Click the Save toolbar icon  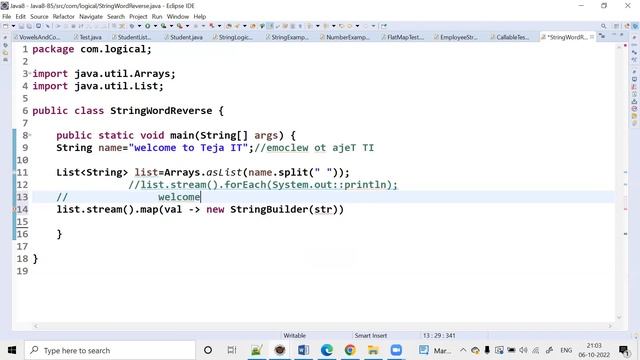[x=21, y=26]
